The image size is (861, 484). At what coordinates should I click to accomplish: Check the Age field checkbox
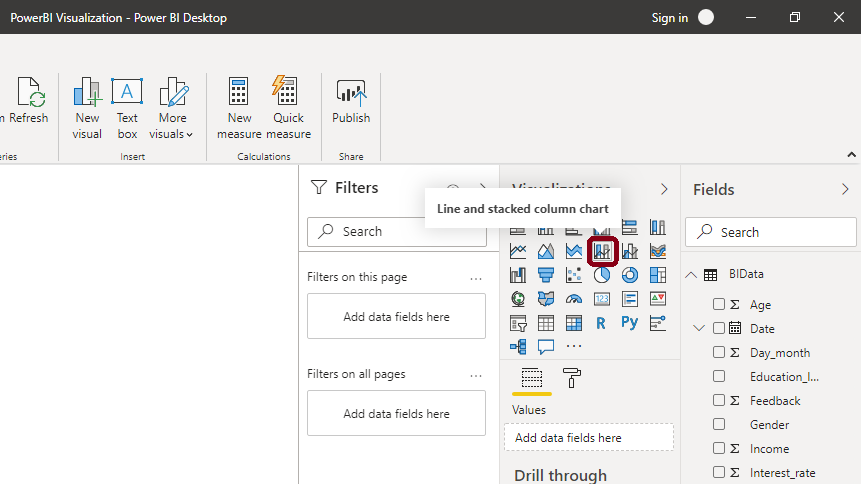719,304
